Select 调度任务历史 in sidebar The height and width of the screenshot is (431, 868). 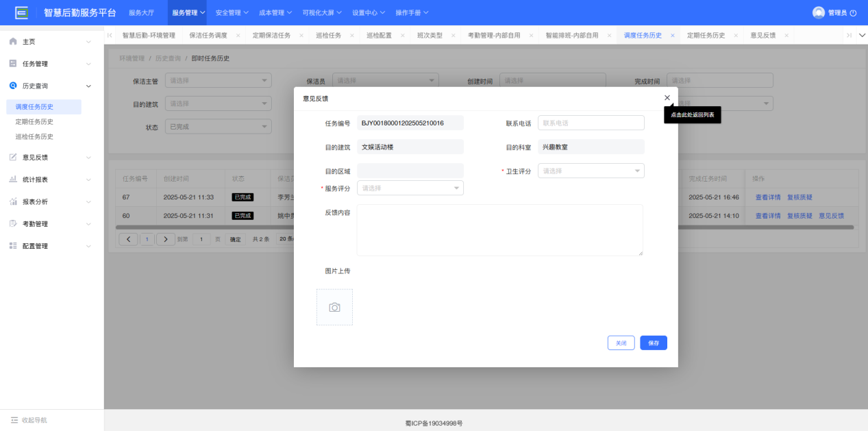pos(44,106)
